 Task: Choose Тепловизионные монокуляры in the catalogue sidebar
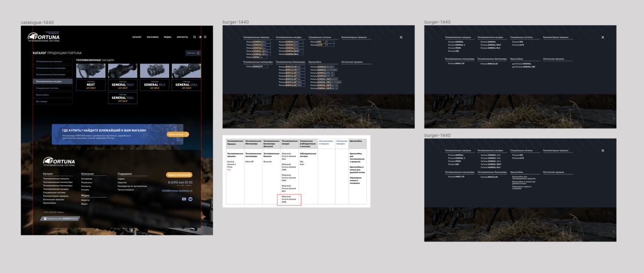53,68
